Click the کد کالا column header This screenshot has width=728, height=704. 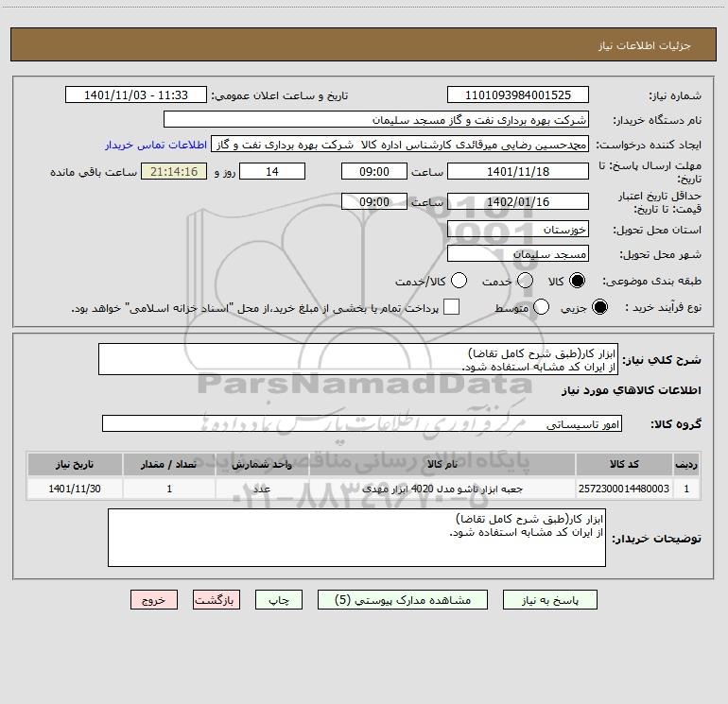(x=624, y=465)
